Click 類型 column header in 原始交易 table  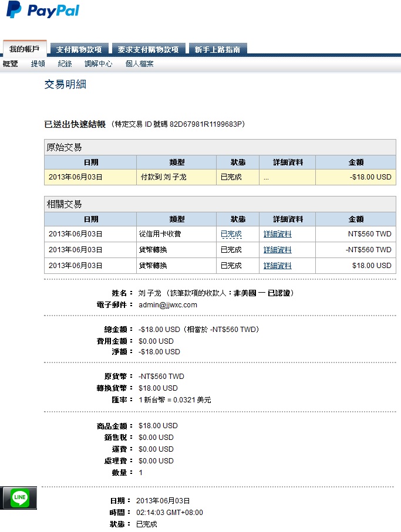[x=177, y=162]
